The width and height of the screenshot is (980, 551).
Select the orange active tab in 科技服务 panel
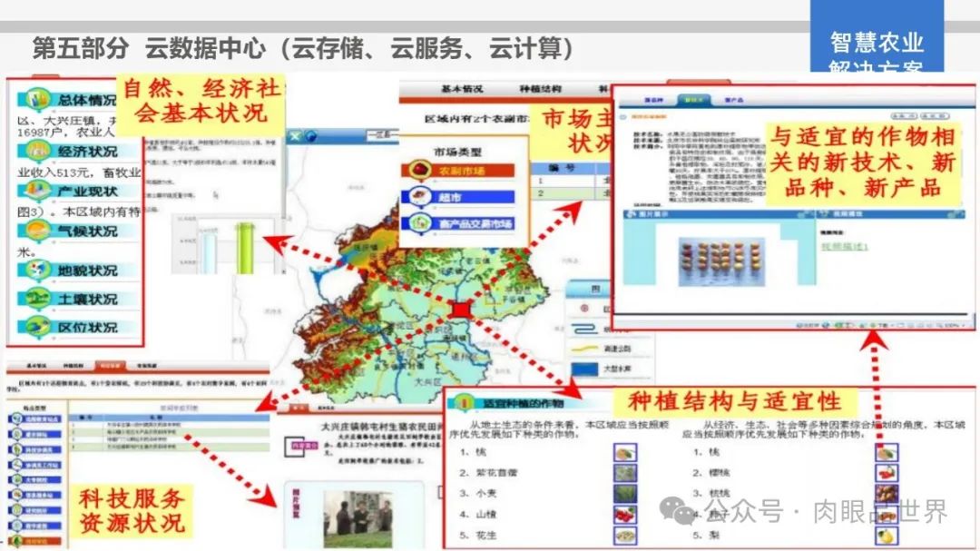point(110,365)
